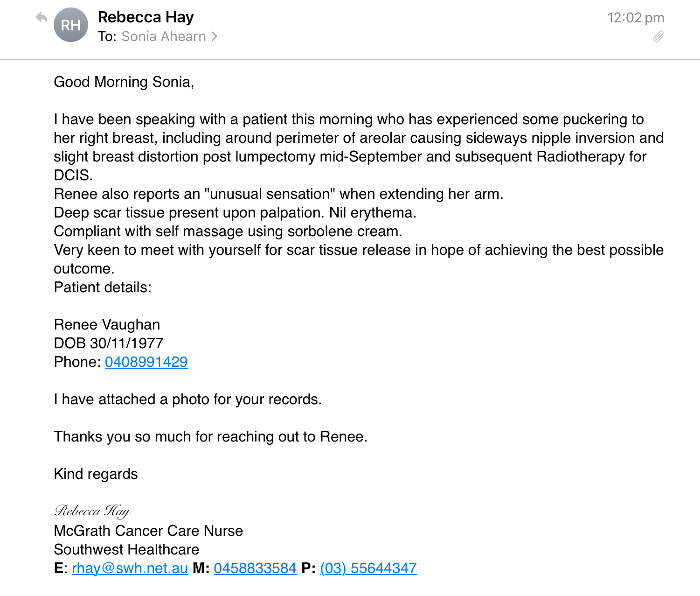Screen dimensions: 700x596
Task: Click the cursive Rebecca Hay signature
Action: (92, 511)
